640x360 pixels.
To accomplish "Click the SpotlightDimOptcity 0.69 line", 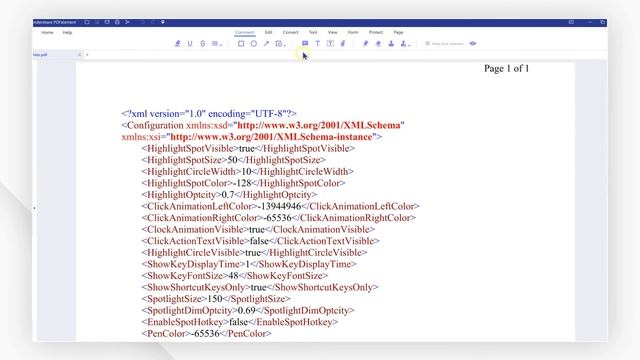I will pos(248,311).
